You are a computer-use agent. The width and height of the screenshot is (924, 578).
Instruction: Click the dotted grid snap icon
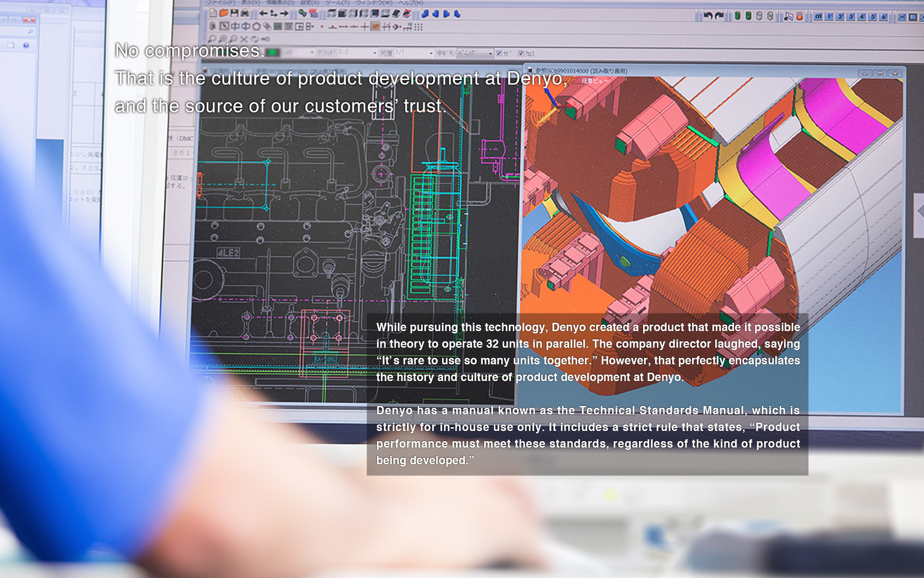point(418,27)
